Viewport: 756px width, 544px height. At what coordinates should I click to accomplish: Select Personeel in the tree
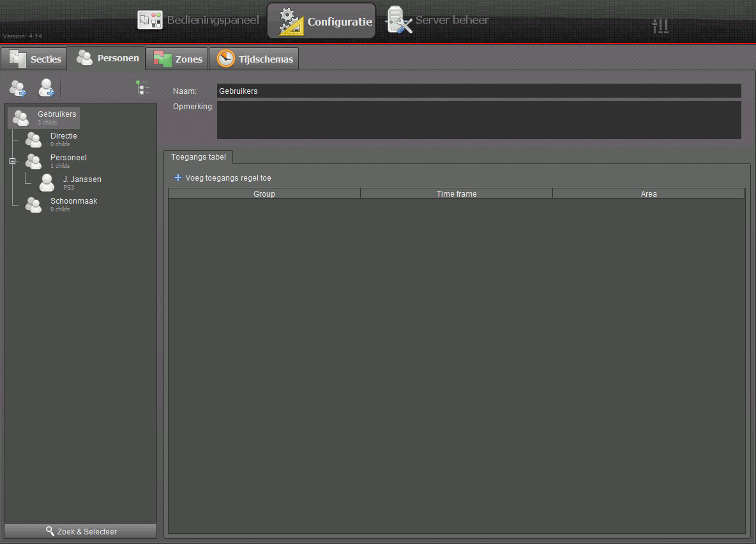(68, 158)
